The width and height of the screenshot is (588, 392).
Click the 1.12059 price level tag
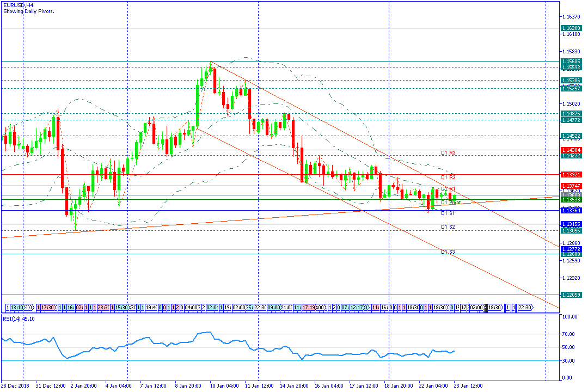coord(571,295)
